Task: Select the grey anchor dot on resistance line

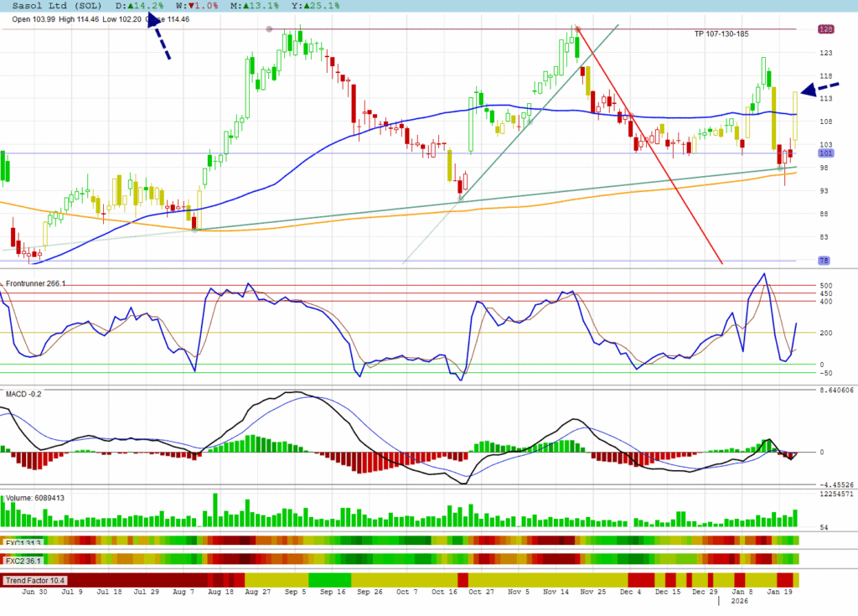Action: 269,29
